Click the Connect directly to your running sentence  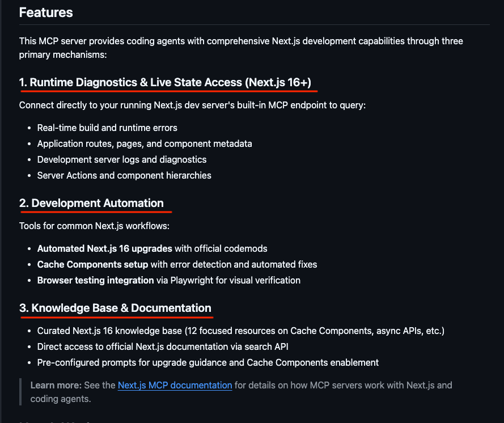192,105
